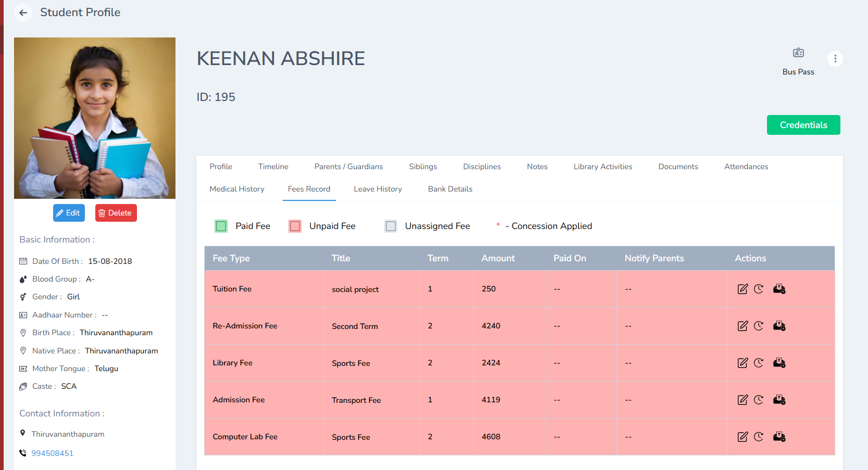The image size is (868, 470).
Task: Collect payment for the Admission Fee
Action: pos(779,400)
